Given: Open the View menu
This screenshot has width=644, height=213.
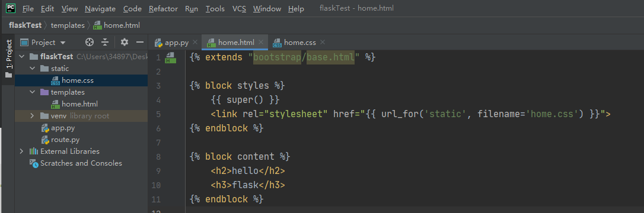Looking at the screenshot, I should point(69,9).
